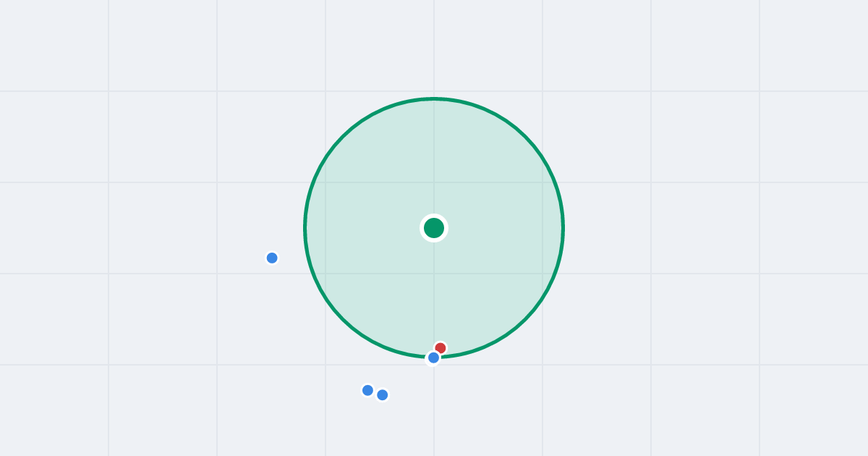Screen dimensions: 868x456
Task: Click empty map background above the circle
Action: (x=434, y=43)
